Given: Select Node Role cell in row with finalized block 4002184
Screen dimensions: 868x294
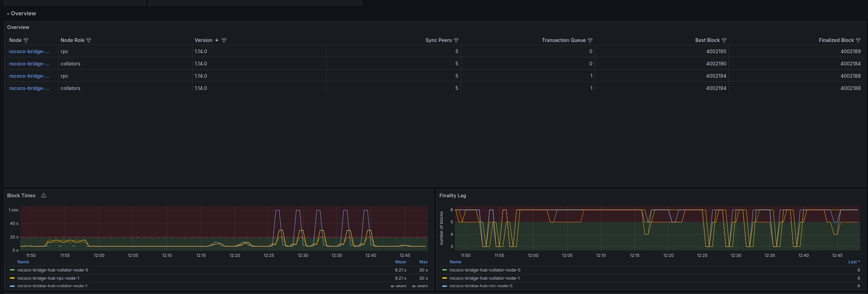Looking at the screenshot, I should point(125,64).
